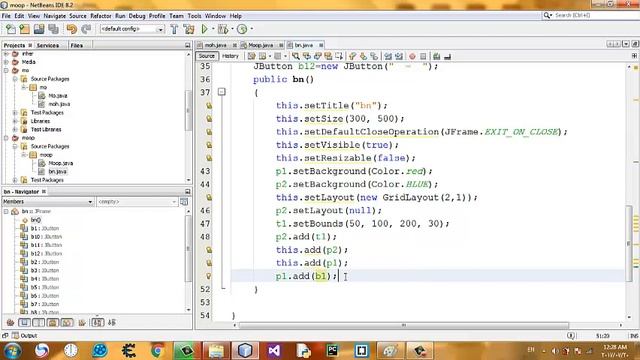The image size is (640, 360).
Task: Toggle Sort by Source filter in Navigator
Action: coord(112,322)
